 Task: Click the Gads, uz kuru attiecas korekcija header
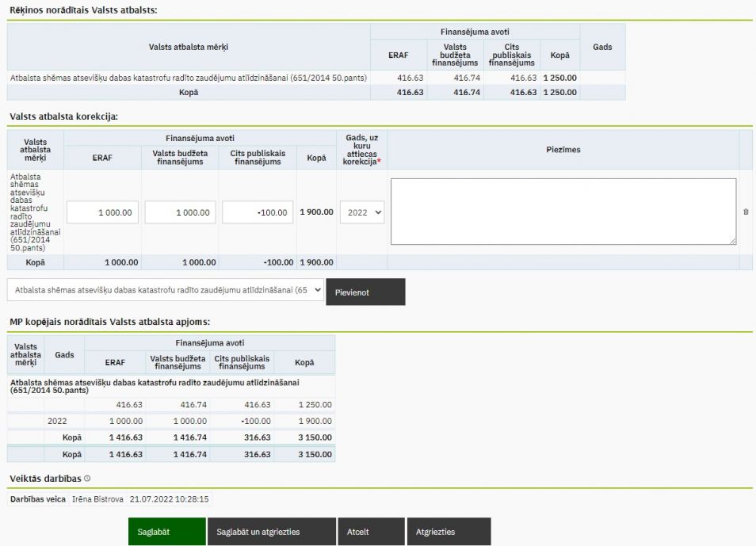pyautogui.click(x=361, y=150)
